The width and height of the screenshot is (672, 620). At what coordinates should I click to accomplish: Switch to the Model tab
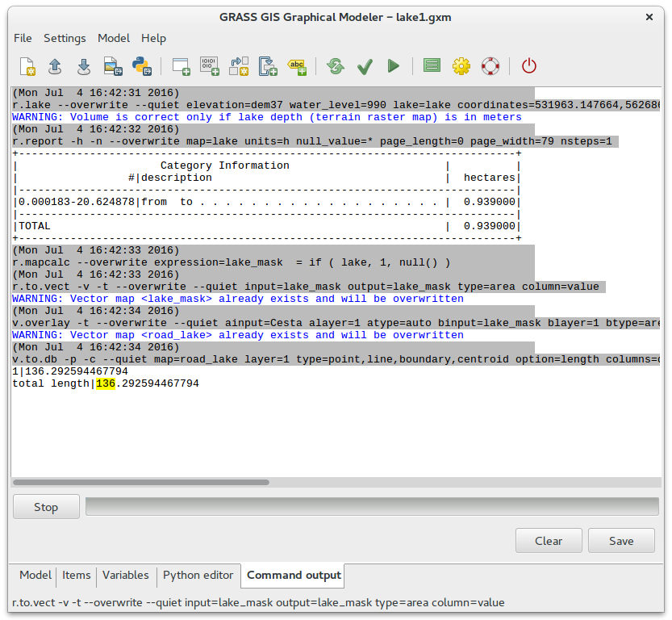click(x=35, y=575)
